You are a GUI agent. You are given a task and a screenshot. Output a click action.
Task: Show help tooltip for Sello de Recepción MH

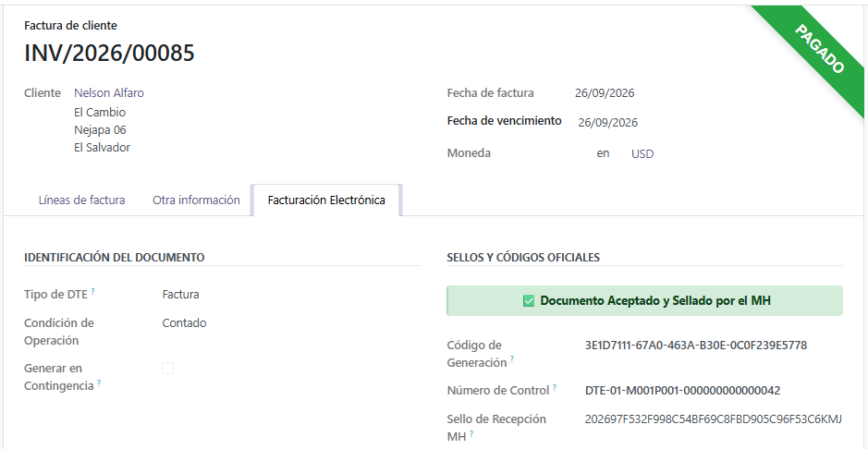pyautogui.click(x=471, y=433)
